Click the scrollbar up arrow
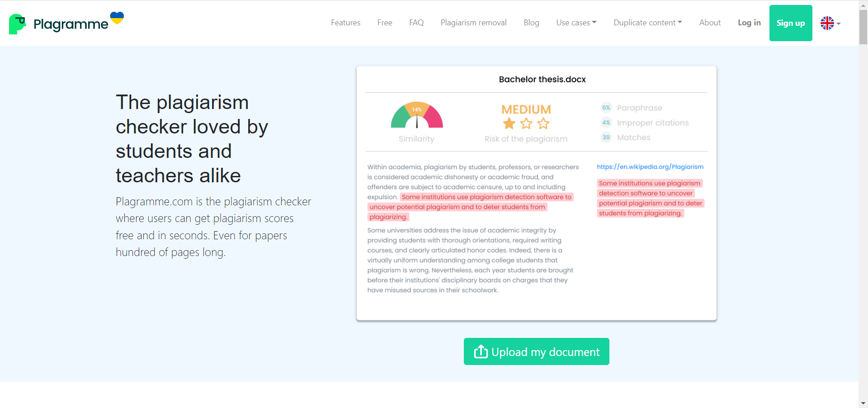The height and width of the screenshot is (408, 868). (x=863, y=5)
